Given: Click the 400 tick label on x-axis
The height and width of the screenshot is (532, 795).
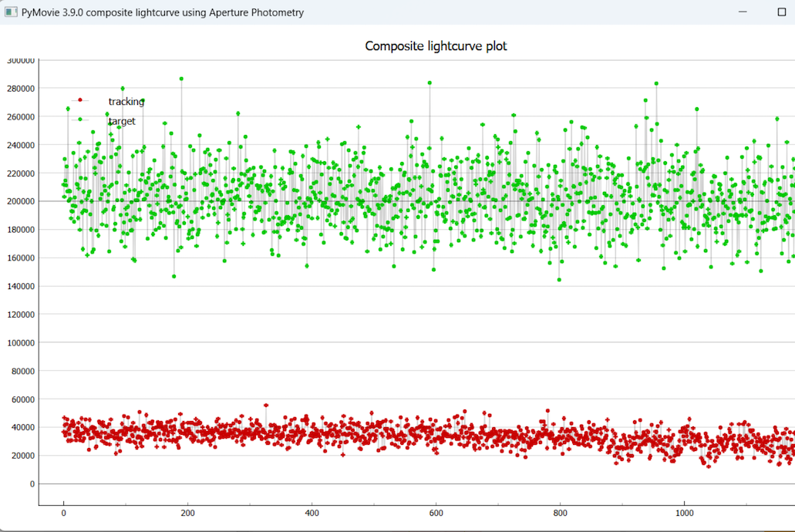Looking at the screenshot, I should 312,512.
